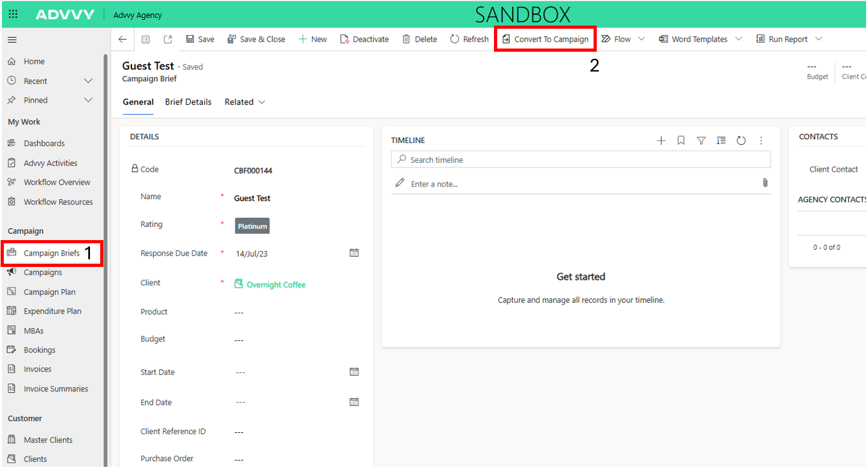Viewport: 868px width, 470px height.
Task: Click the Search timeline field
Action: click(x=581, y=160)
